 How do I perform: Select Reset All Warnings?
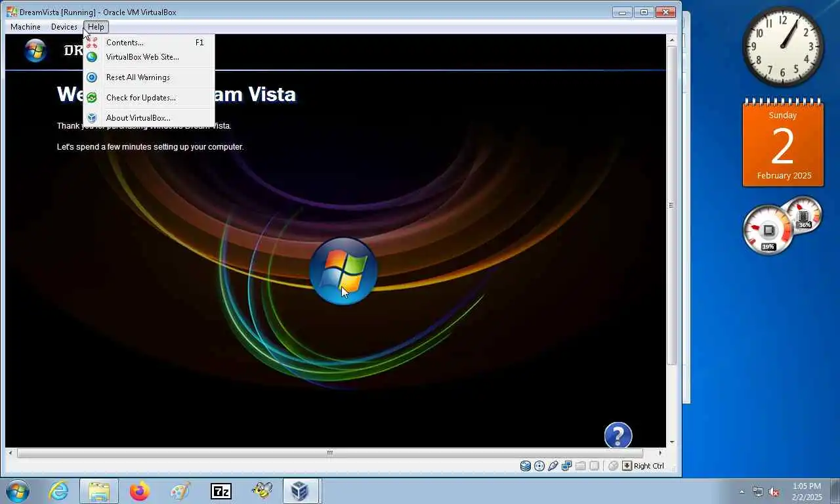[x=149, y=77]
